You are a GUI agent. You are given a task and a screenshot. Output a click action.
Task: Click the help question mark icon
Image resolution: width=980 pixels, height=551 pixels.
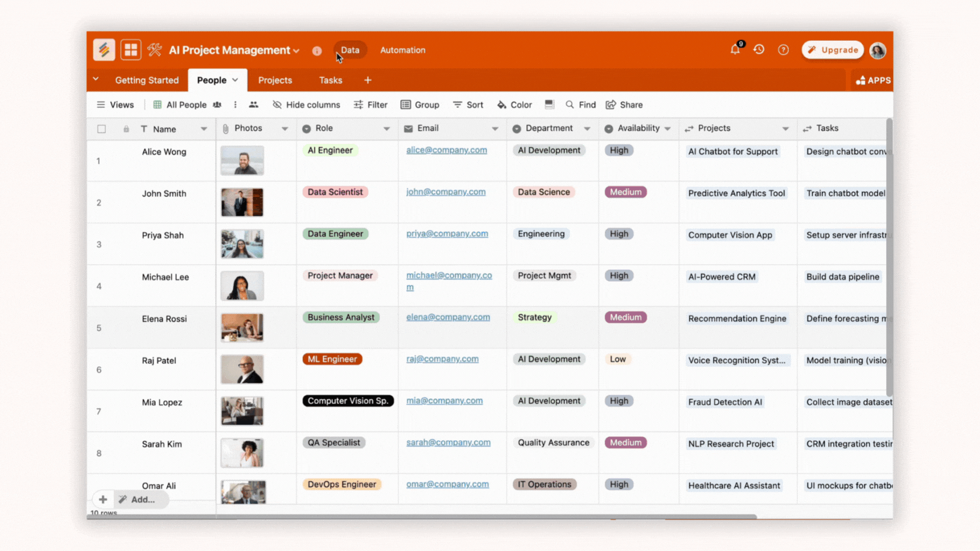[783, 50]
